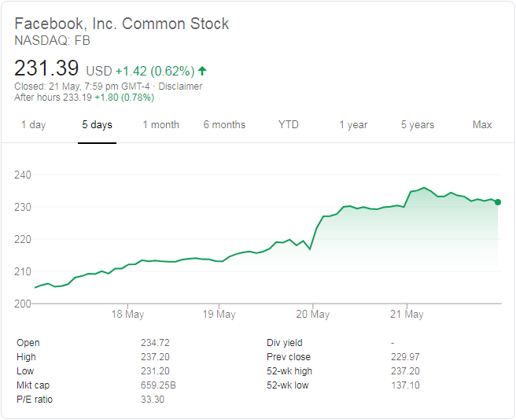Select the 20 May date marker
The width and height of the screenshot is (516, 420).
click(x=312, y=315)
